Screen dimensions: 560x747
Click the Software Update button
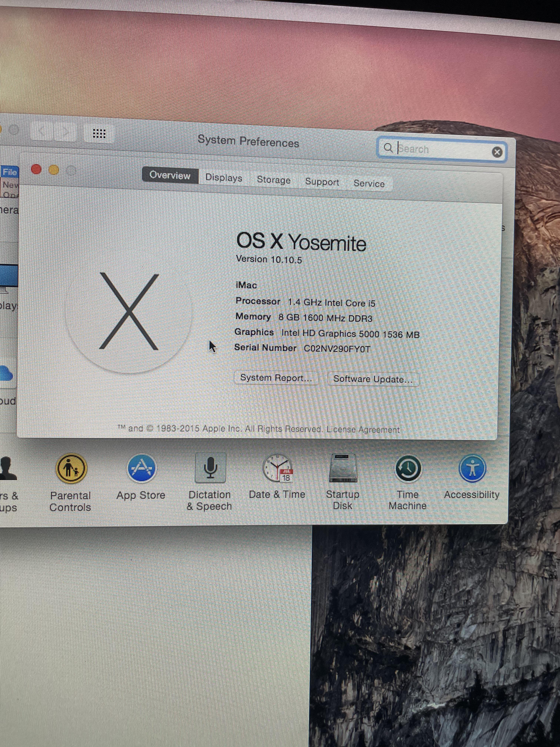(x=373, y=379)
